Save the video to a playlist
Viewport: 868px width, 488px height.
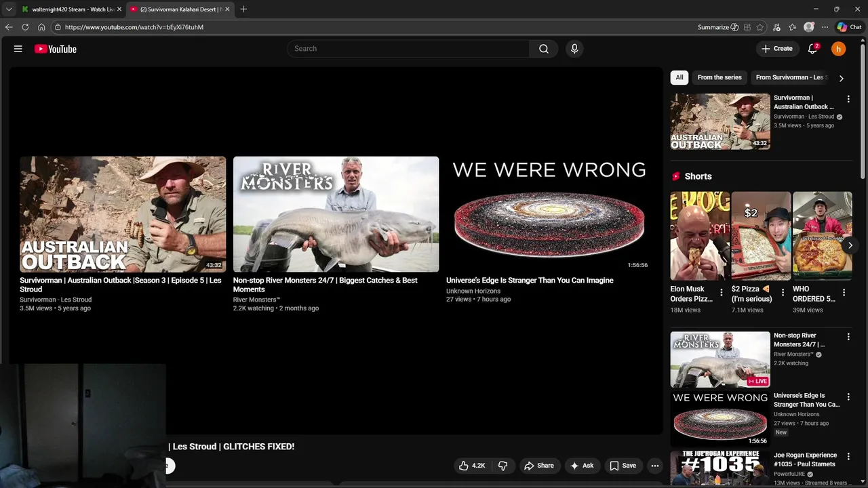pyautogui.click(x=623, y=466)
